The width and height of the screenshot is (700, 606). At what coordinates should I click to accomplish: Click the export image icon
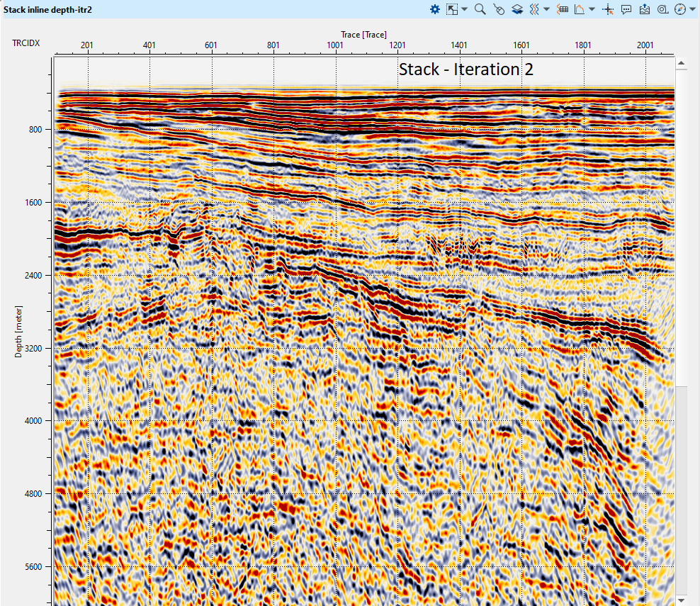coord(645,9)
